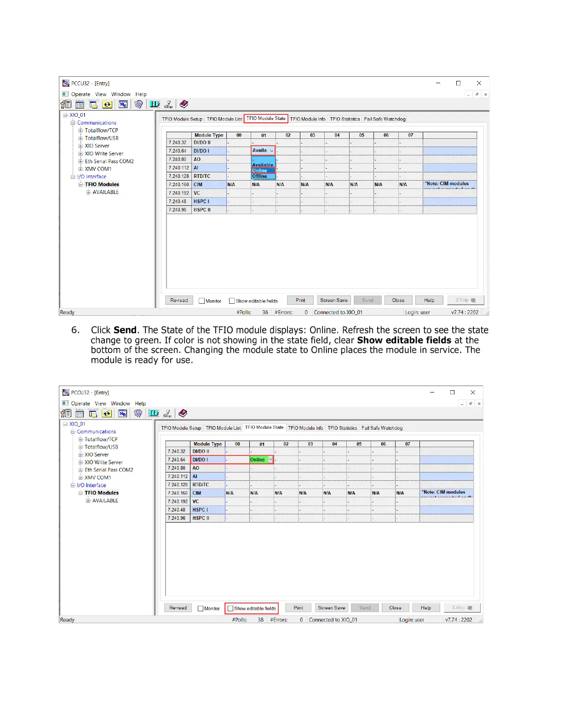Click Re-read button in lower window
563x728 pixels.
point(178,608)
